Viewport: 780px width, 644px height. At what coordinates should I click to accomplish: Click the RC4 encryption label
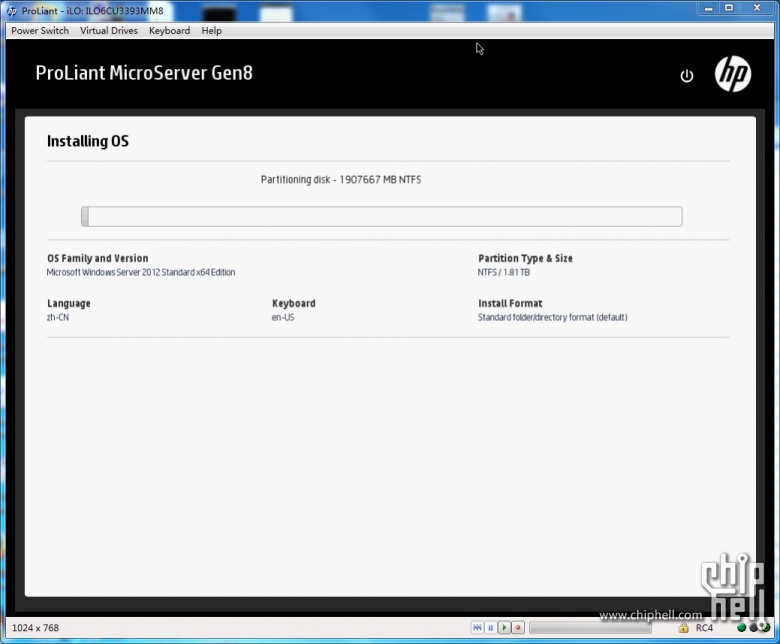(x=704, y=628)
